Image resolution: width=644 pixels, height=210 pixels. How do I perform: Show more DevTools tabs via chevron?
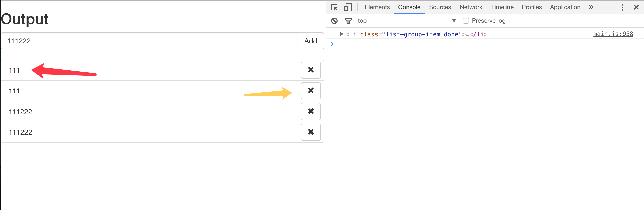pos(591,7)
